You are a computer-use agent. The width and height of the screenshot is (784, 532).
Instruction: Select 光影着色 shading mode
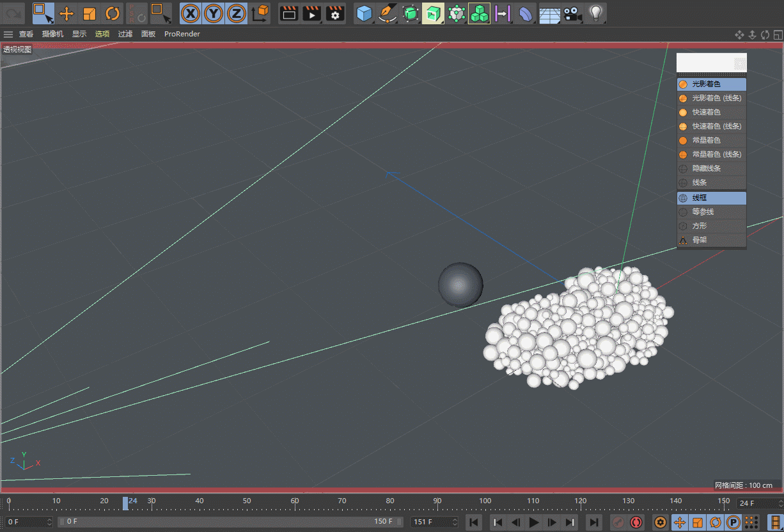point(712,84)
